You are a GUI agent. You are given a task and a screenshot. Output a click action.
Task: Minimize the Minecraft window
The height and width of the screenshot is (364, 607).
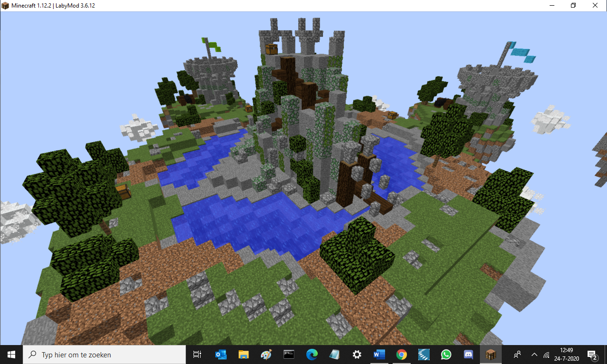point(551,5)
